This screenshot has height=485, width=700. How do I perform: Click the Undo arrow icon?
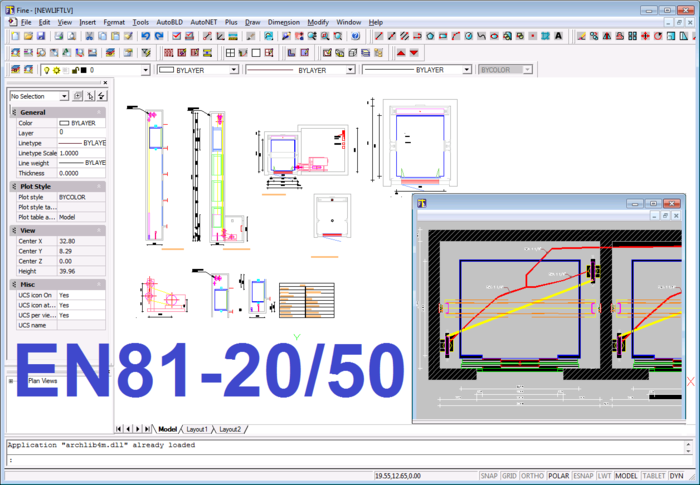(x=146, y=36)
